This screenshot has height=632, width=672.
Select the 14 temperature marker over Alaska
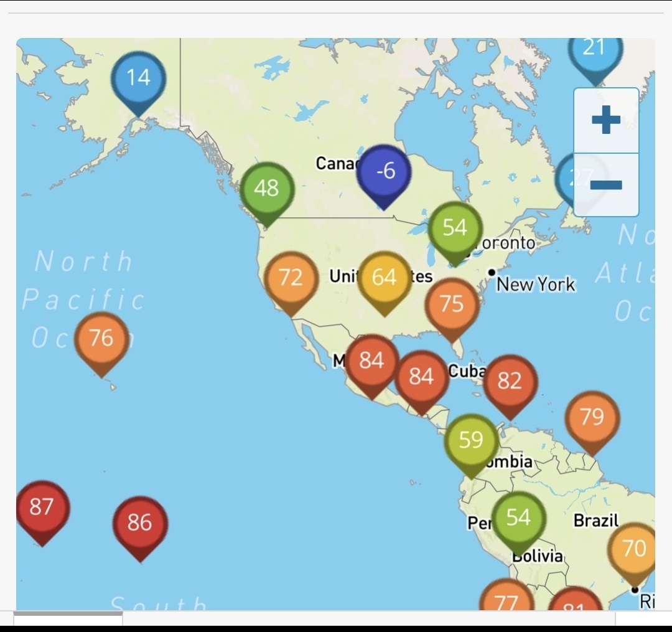[138, 78]
